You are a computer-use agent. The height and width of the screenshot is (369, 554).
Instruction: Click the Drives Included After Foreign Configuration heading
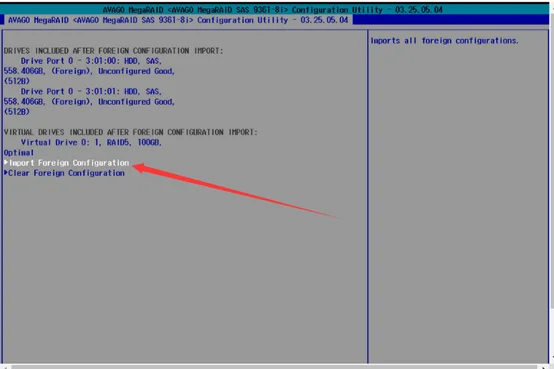coord(113,51)
